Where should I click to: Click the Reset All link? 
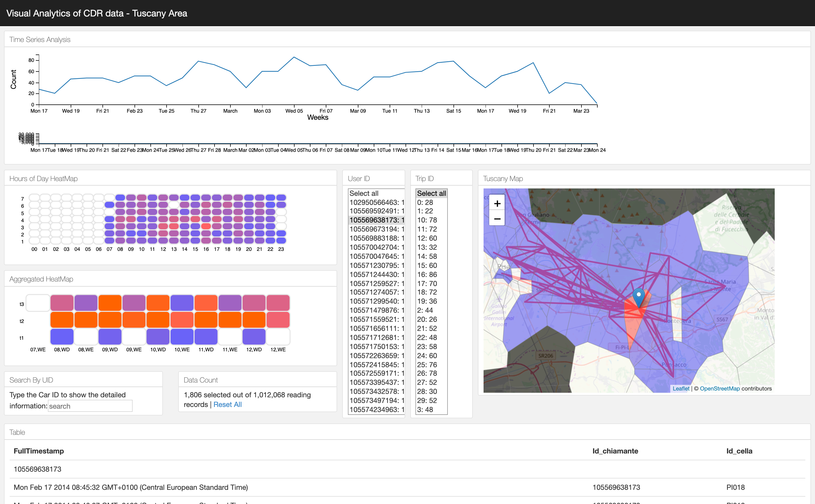click(x=227, y=404)
